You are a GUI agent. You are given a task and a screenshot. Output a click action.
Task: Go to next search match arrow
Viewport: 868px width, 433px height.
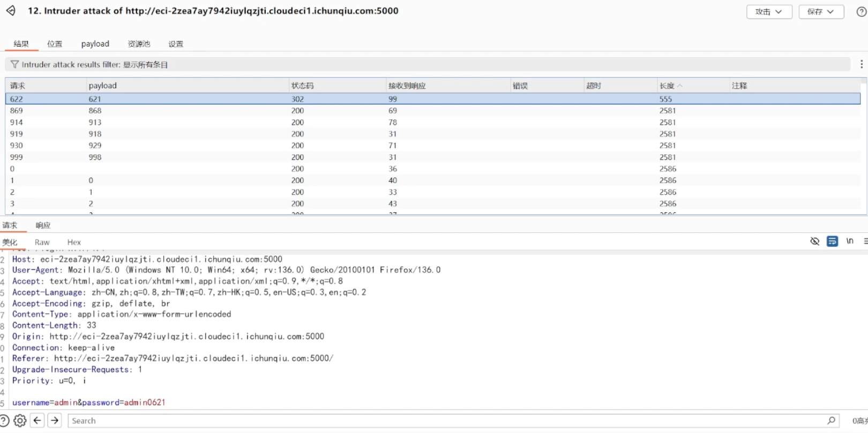click(x=55, y=421)
